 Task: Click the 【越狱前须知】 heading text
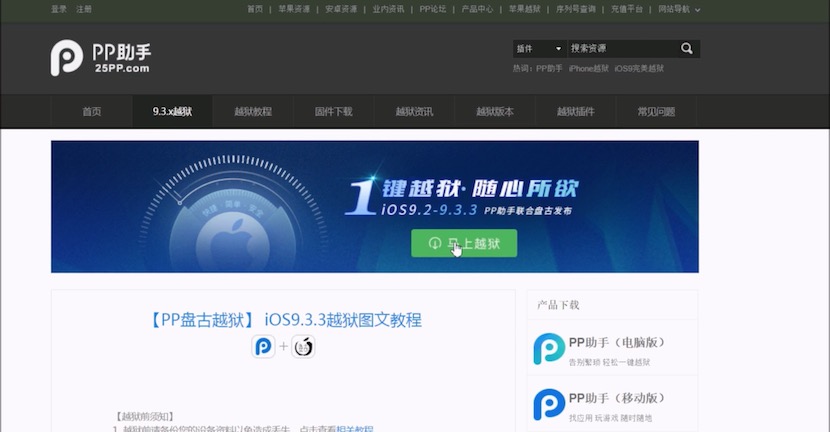pyautogui.click(x=145, y=417)
